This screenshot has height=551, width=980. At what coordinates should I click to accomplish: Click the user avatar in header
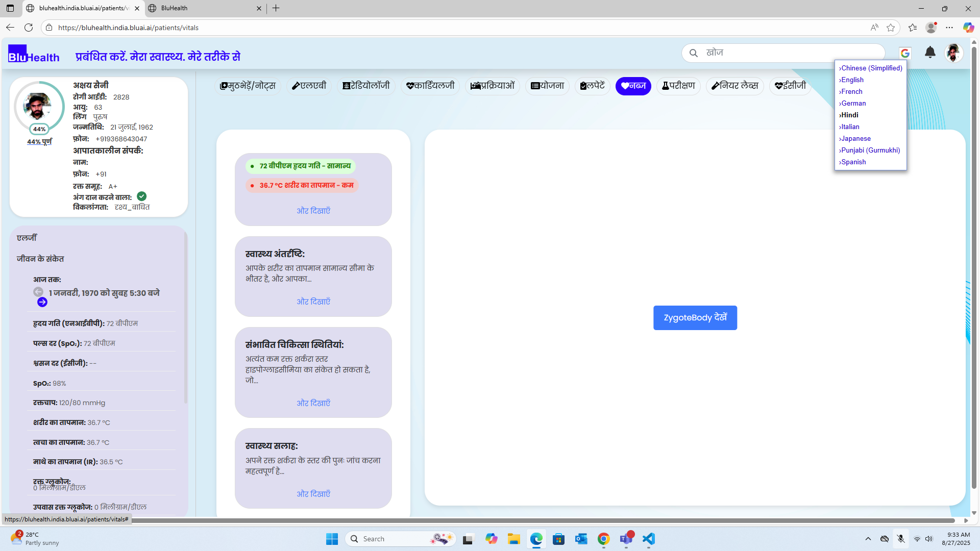(x=953, y=53)
